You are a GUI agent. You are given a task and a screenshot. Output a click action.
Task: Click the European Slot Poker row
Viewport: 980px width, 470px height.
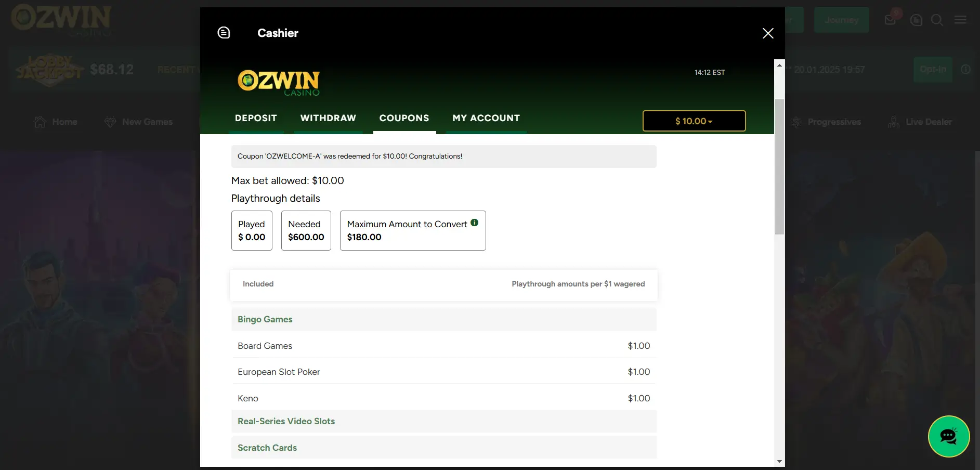(443, 372)
